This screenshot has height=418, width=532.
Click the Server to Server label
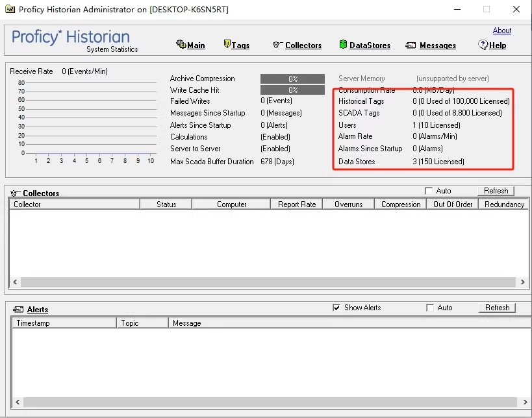(x=195, y=149)
